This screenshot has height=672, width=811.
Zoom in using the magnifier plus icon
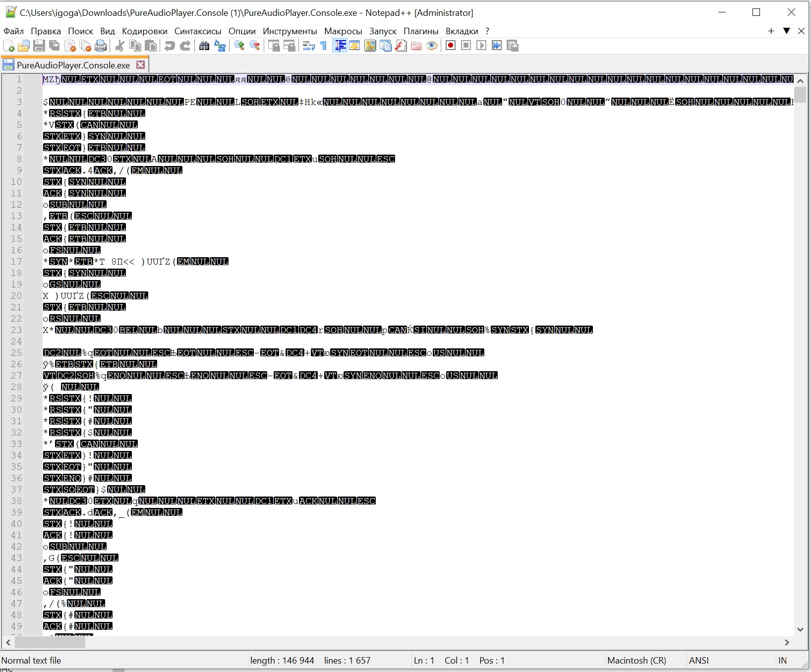(x=239, y=46)
